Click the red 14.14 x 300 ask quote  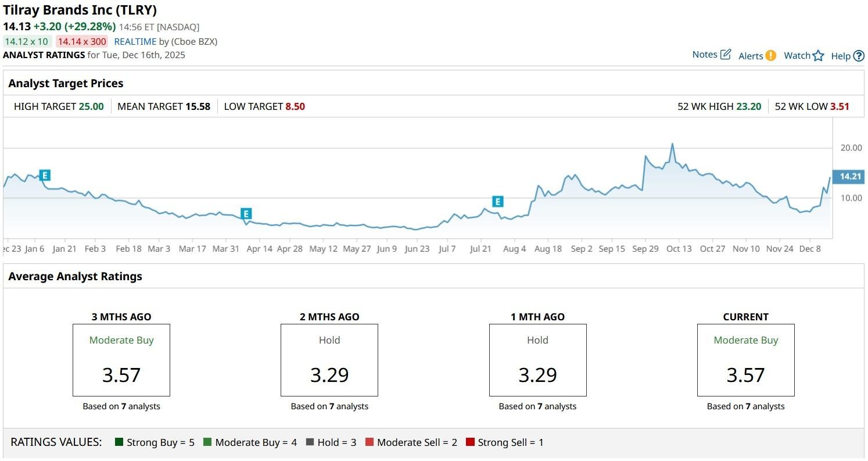(x=82, y=41)
